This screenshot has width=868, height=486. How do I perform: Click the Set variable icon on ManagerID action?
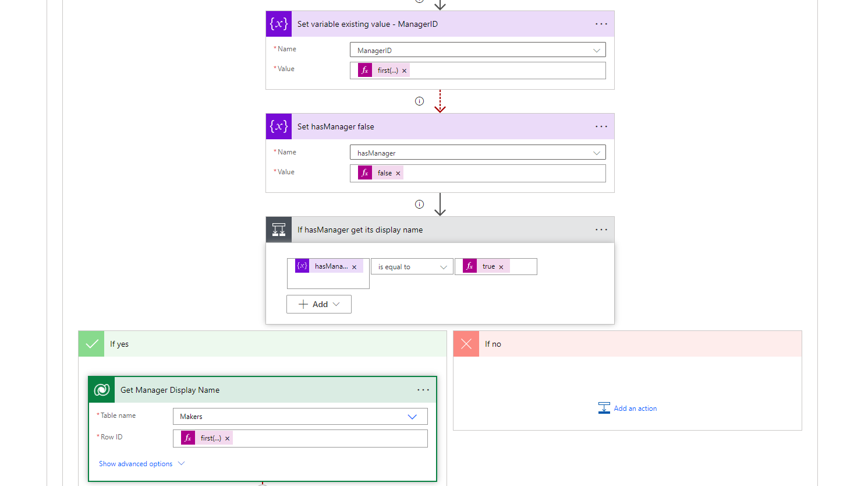point(278,23)
